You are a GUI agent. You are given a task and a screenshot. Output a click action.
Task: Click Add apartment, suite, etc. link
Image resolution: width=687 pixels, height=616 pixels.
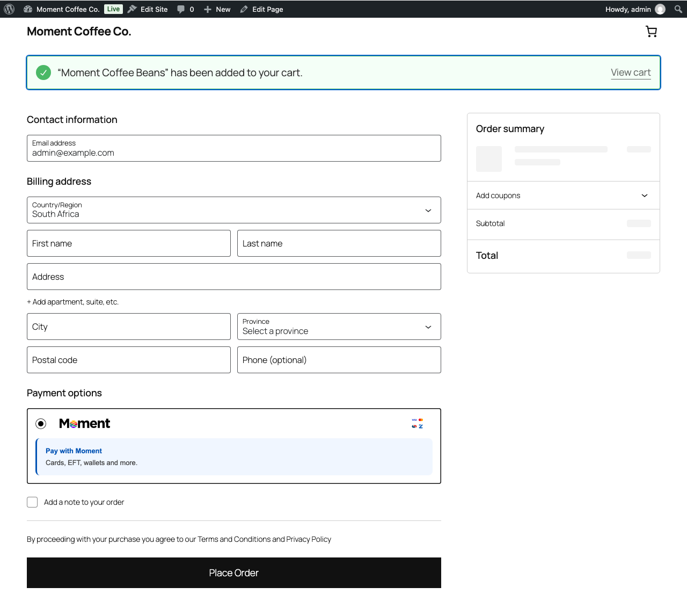[x=73, y=302]
